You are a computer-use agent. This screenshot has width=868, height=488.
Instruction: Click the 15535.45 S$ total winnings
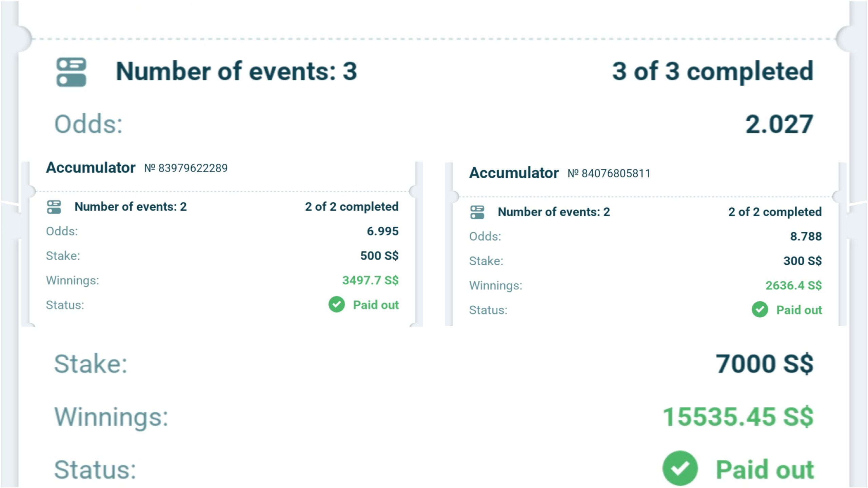(738, 416)
